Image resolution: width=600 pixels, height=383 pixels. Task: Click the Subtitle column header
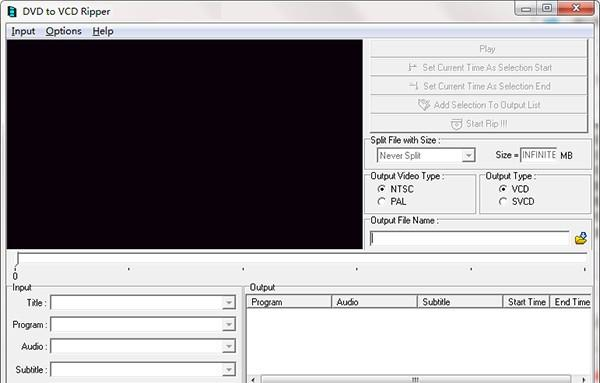click(460, 302)
